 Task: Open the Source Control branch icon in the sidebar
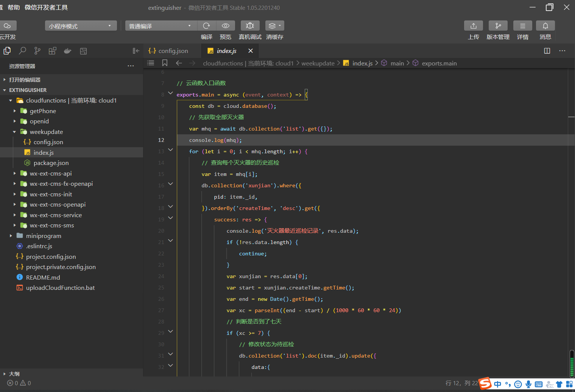tap(37, 51)
